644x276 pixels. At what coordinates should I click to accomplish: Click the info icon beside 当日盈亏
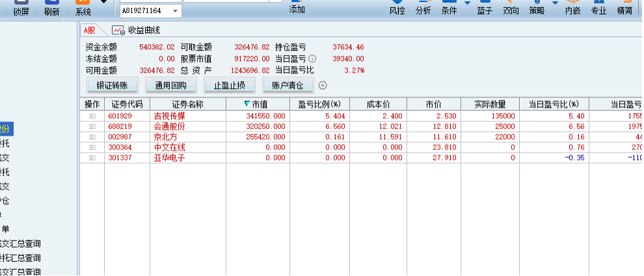click(x=312, y=58)
